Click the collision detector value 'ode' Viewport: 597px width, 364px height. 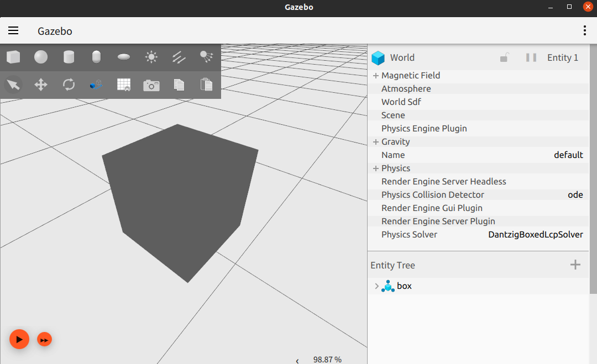(575, 195)
